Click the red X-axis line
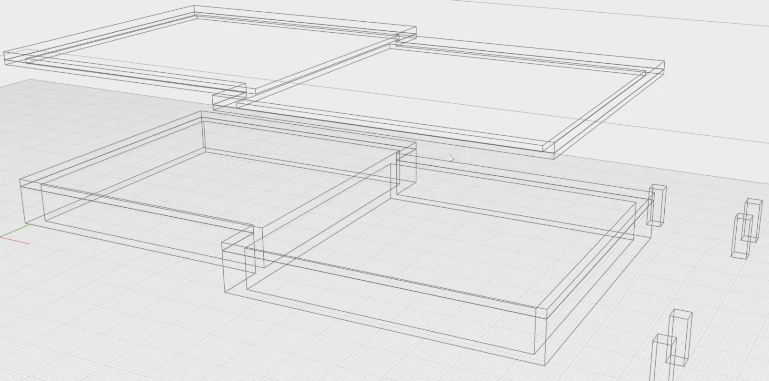769x381 pixels. (15, 240)
